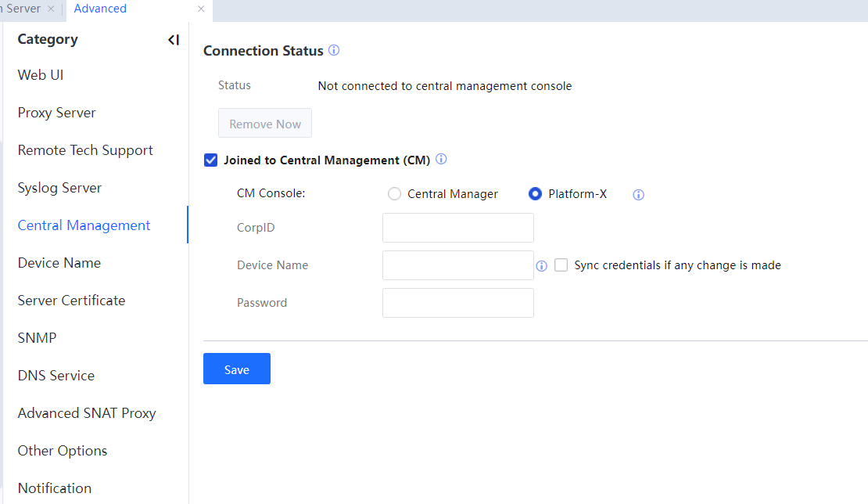The image size is (868, 504).
Task: Open Syslog Server settings
Action: 59,188
